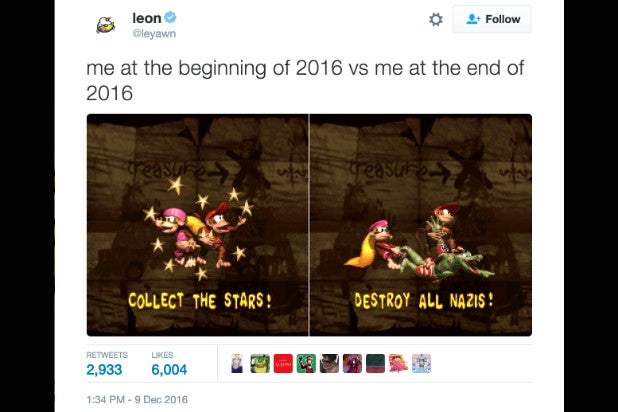Click the pink character liker avatar
Viewport: 618px width, 412px height.
tap(398, 363)
